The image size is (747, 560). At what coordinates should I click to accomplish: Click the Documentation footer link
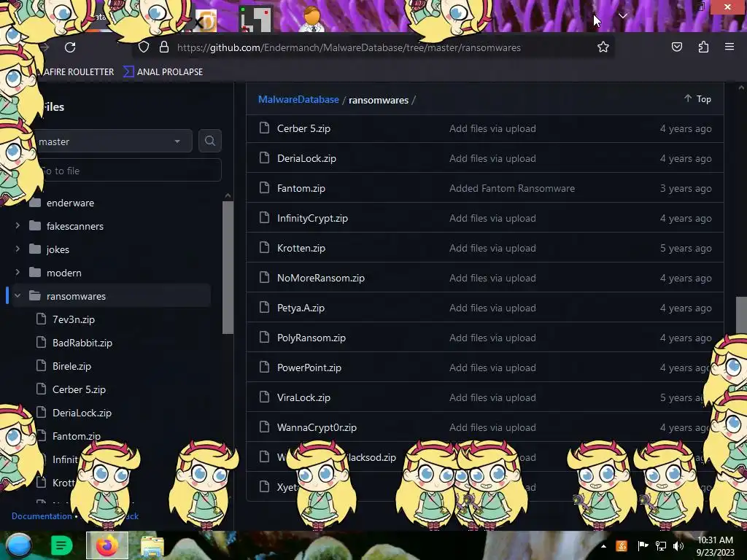(x=42, y=516)
